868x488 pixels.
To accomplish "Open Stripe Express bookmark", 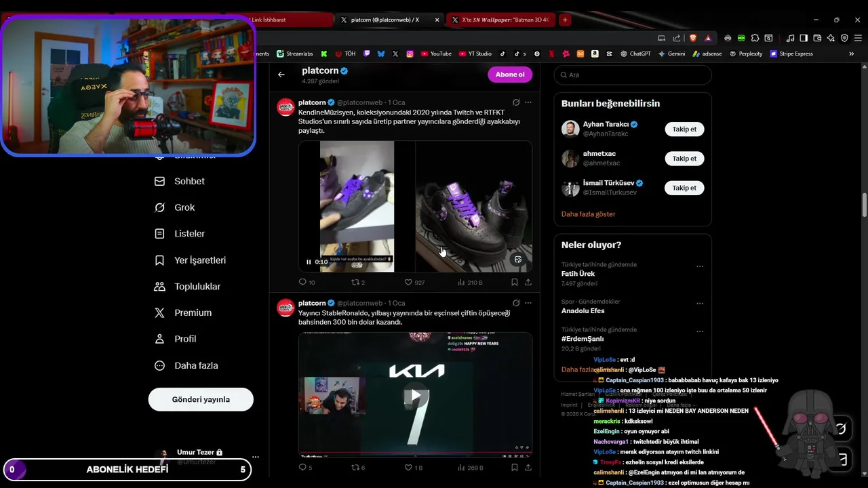I will (x=791, y=54).
